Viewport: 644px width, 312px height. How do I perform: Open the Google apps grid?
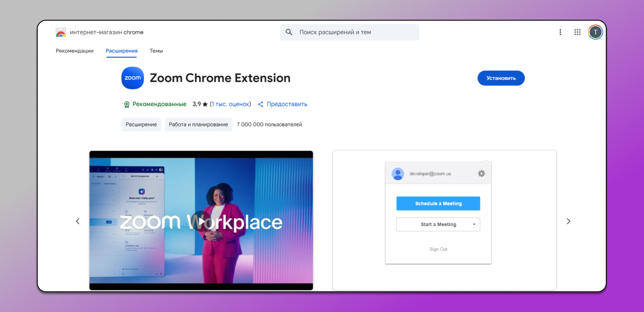point(577,32)
